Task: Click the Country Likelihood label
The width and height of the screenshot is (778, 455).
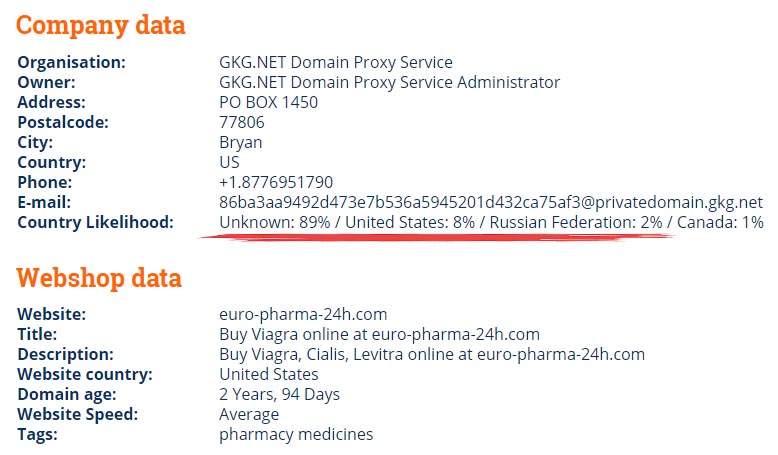Action: pyautogui.click(x=95, y=222)
